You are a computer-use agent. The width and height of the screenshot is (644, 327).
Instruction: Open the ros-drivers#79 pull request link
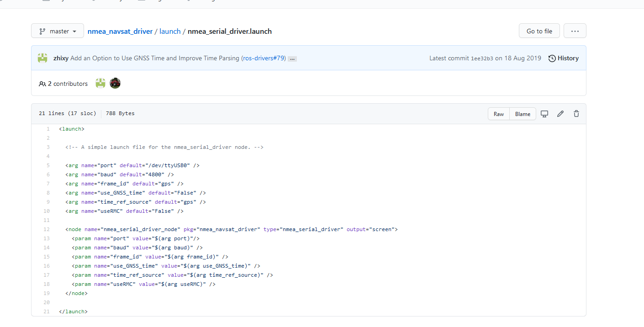(x=263, y=58)
